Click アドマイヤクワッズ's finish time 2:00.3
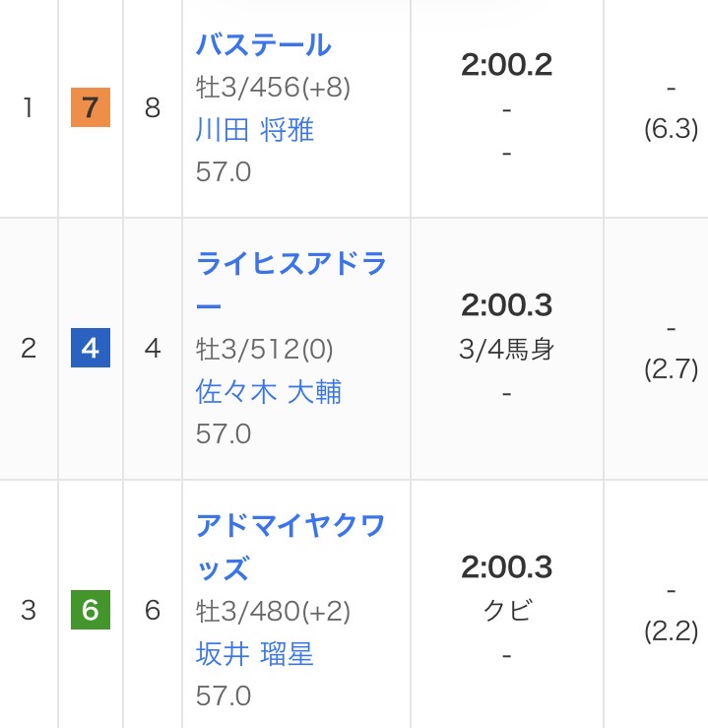This screenshot has width=708, height=728. click(507, 567)
